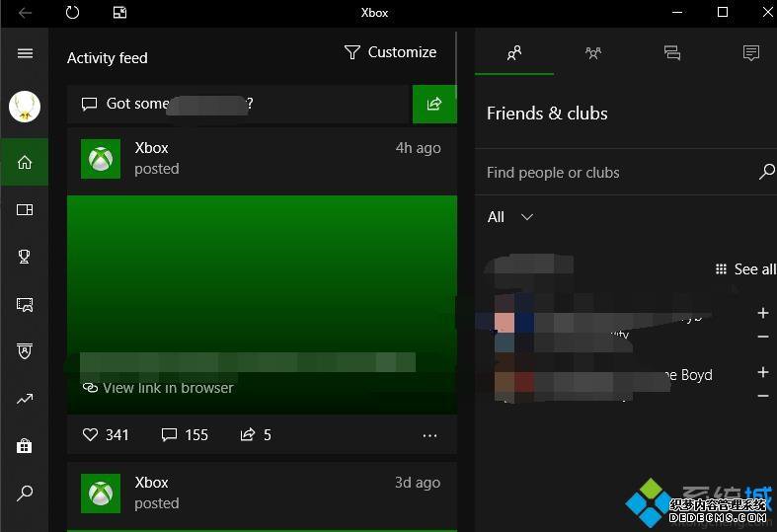Click See all suggestions
Viewport: 777px width, 532px height.
pyautogui.click(x=745, y=269)
